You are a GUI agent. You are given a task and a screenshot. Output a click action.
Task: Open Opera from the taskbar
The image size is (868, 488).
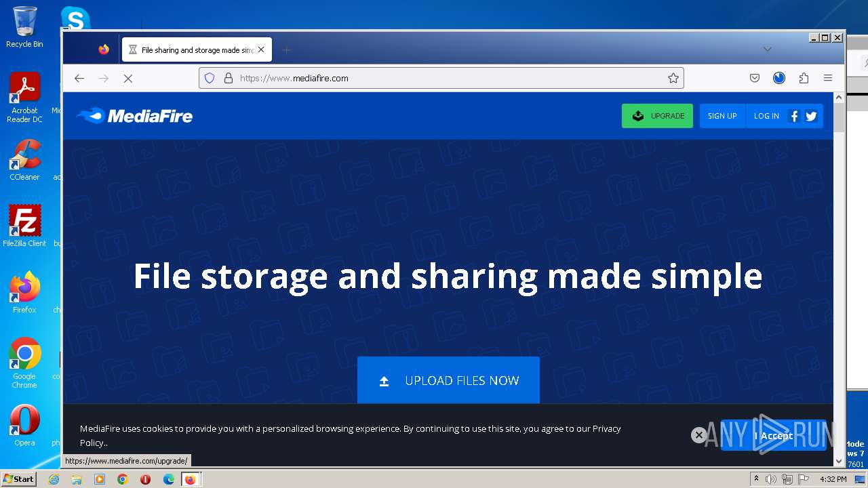145,479
